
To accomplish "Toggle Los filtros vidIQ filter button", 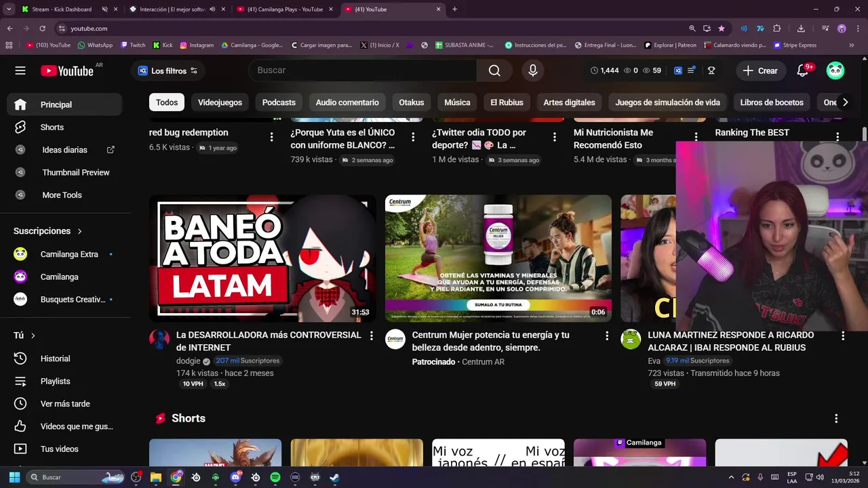I will tap(167, 70).
